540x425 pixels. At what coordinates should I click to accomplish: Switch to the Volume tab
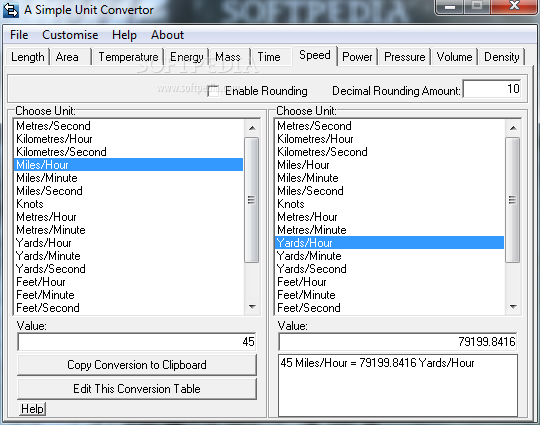(454, 57)
